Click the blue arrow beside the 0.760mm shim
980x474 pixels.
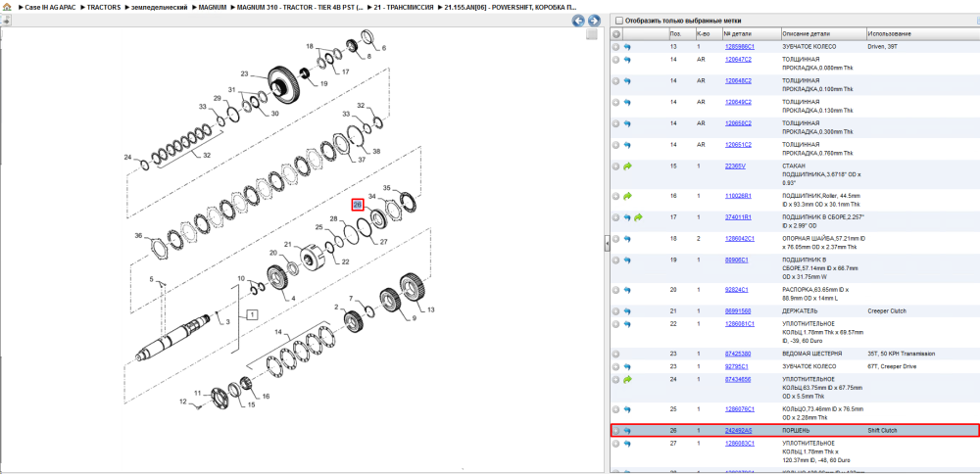coord(627,145)
